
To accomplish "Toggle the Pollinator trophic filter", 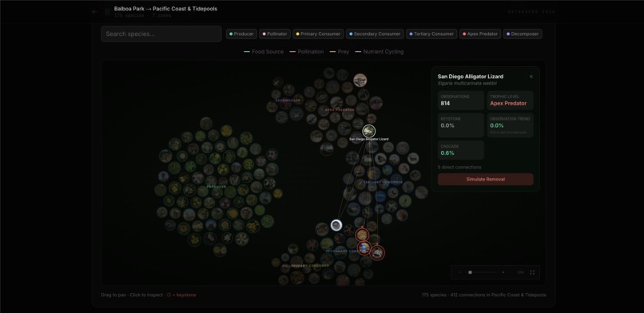I will coord(275,34).
